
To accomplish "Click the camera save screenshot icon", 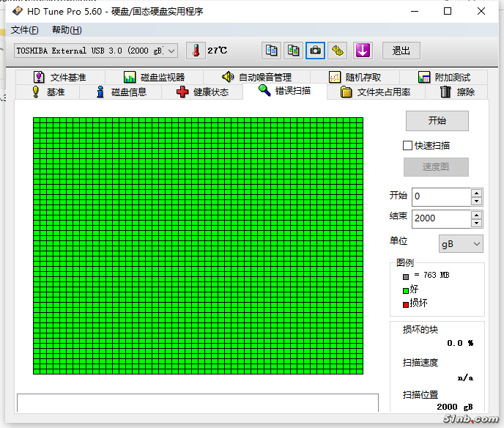I will pyautogui.click(x=315, y=51).
